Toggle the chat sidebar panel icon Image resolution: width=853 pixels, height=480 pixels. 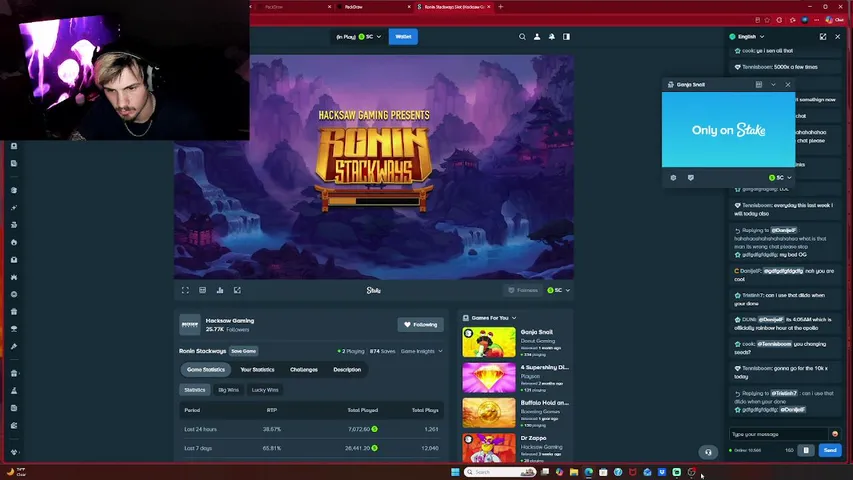tap(566, 36)
